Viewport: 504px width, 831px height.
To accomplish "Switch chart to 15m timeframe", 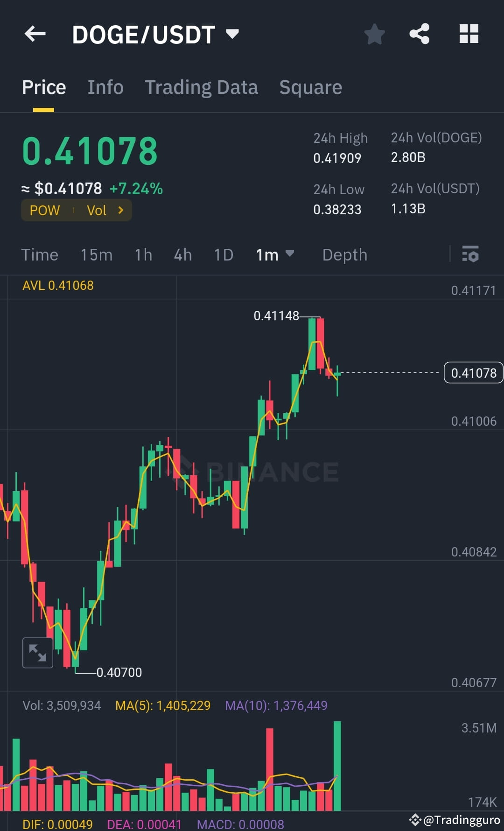I will coord(97,255).
